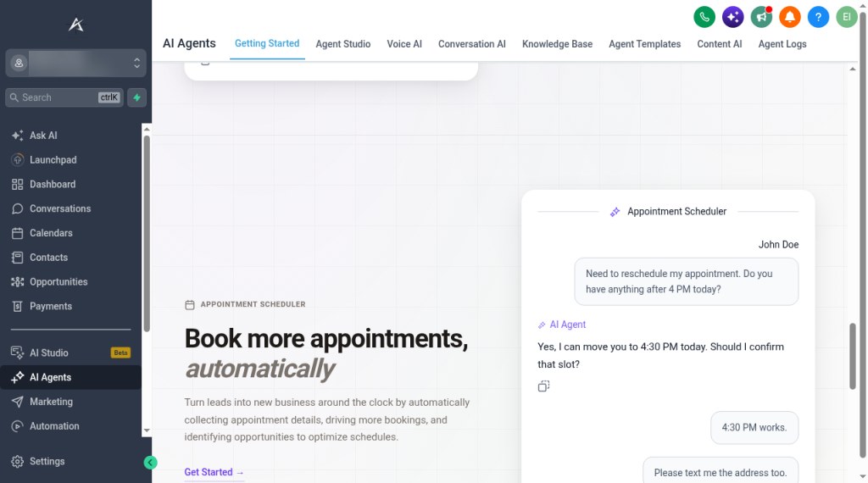Open Contacts in sidebar
This screenshot has height=483, width=868.
click(x=71, y=258)
